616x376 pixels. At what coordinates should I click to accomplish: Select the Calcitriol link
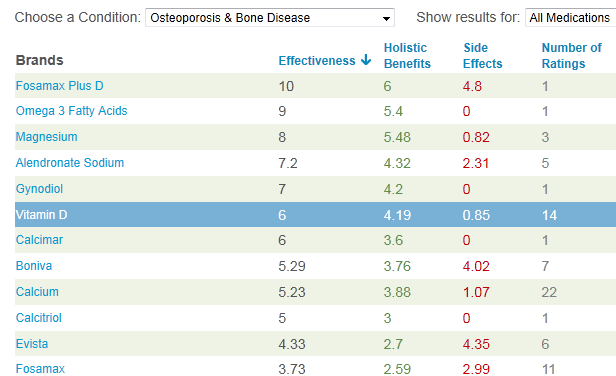38,317
